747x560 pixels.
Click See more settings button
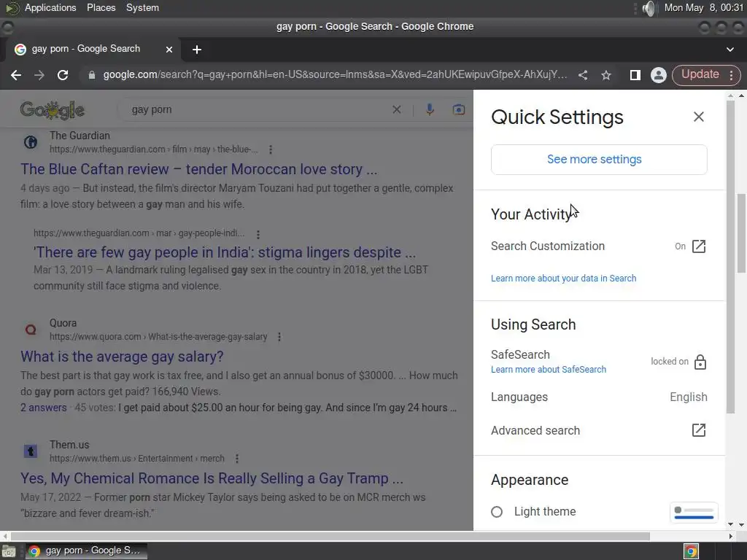coord(599,160)
